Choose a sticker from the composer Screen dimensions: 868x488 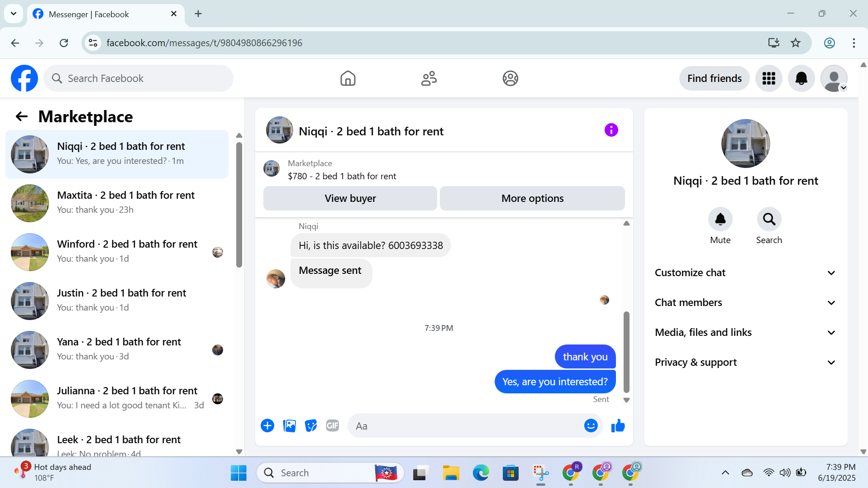coord(311,426)
